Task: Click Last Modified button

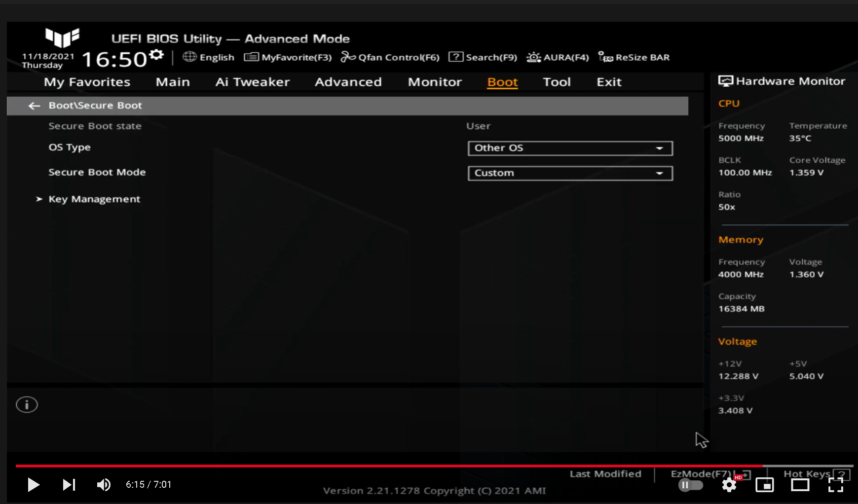Action: (x=605, y=474)
